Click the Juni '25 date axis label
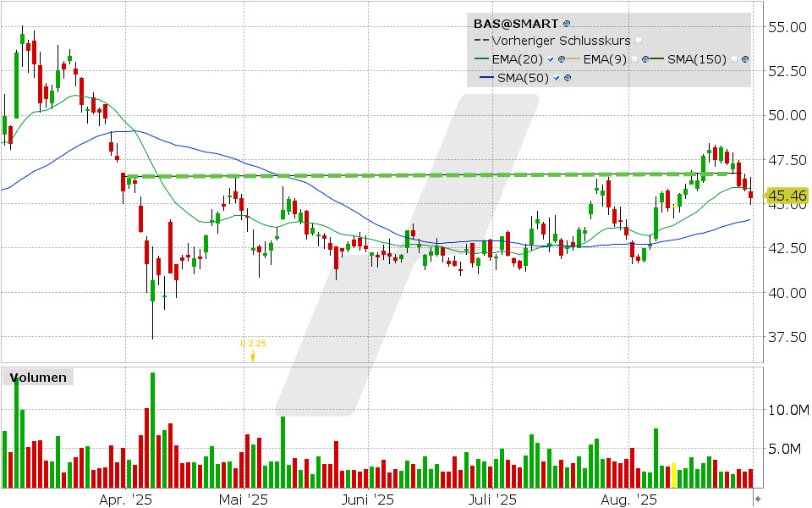This screenshot has width=812, height=508. 368,500
